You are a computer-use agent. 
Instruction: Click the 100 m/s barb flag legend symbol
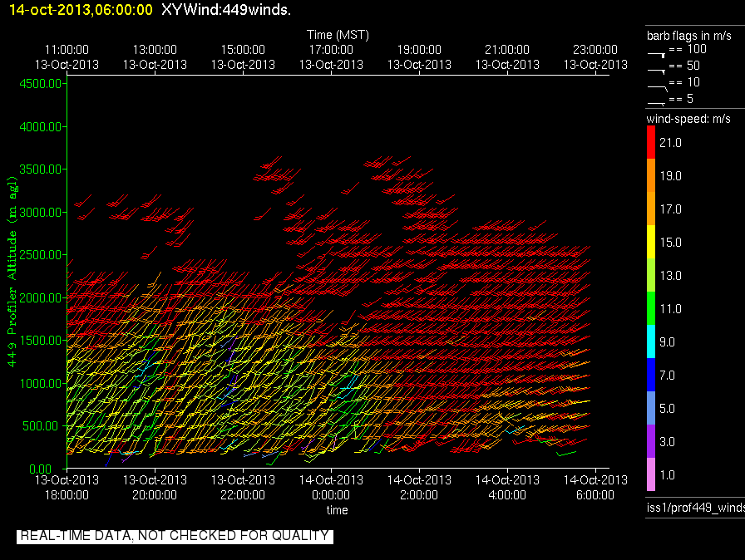656,55
